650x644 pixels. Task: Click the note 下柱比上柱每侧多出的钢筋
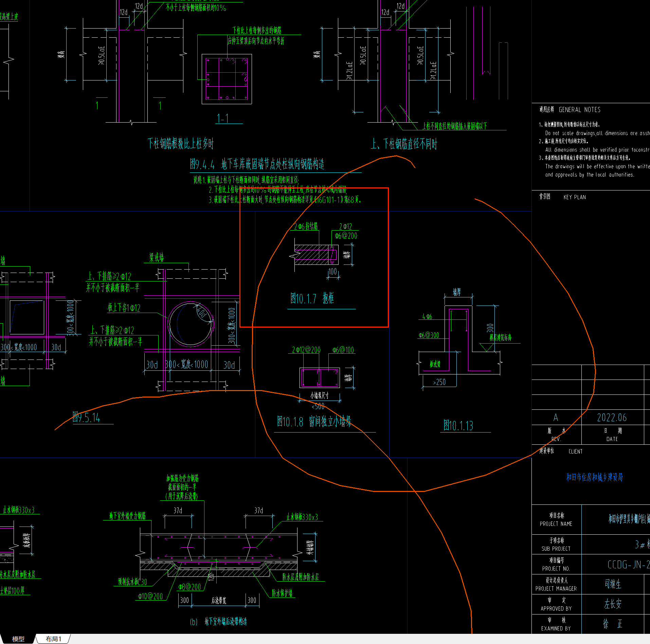click(x=257, y=30)
